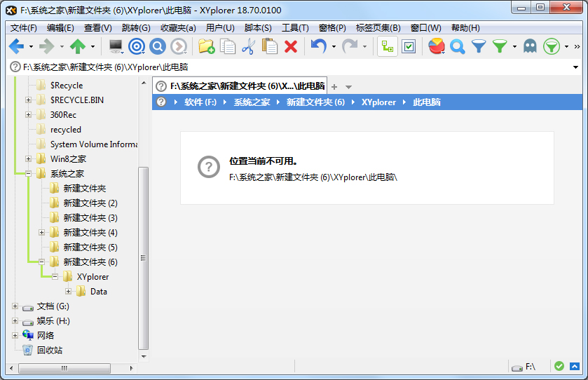Image resolution: width=588 pixels, height=380 pixels.
Task: Open Up button dropdown arrow
Action: point(93,46)
